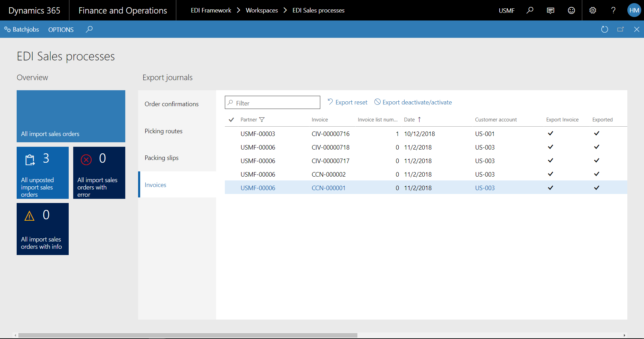Image resolution: width=644 pixels, height=339 pixels.
Task: Click Workspaces breadcrumb
Action: (262, 10)
